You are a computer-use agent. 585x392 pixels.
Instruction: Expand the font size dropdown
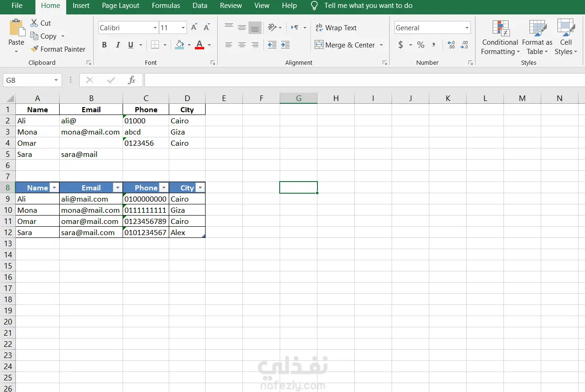point(183,28)
